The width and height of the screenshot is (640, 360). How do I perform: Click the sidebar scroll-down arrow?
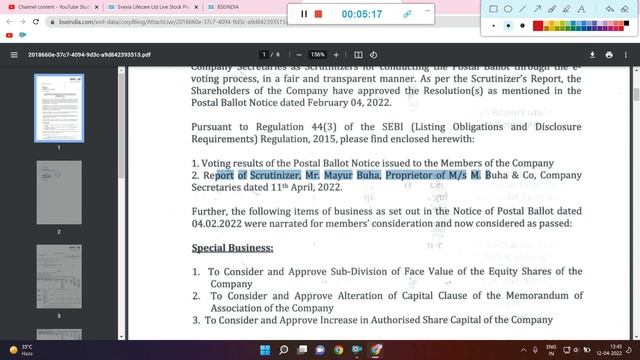(121, 337)
